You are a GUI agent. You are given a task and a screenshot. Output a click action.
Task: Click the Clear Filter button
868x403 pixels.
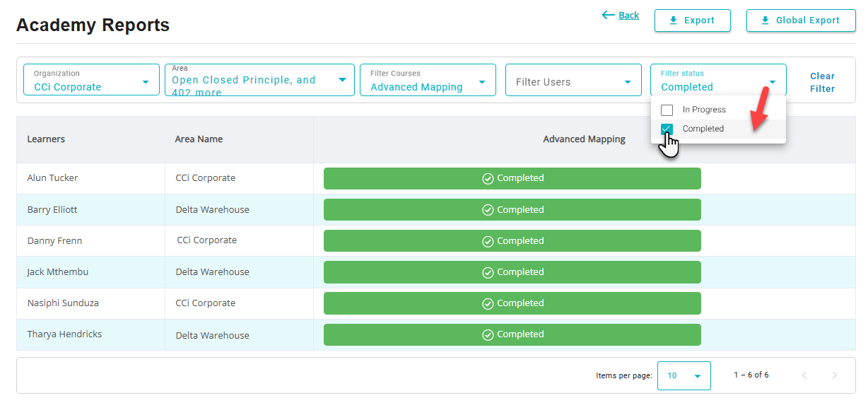[x=822, y=82]
